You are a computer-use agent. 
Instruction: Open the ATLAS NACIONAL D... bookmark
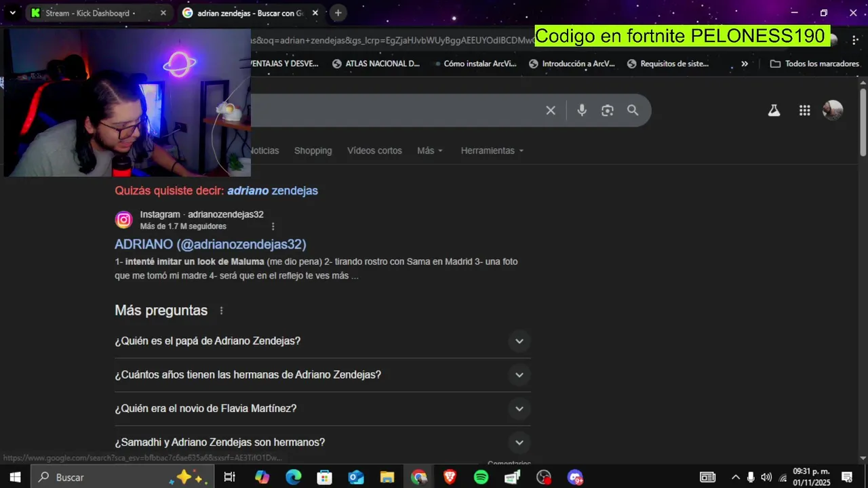(376, 64)
